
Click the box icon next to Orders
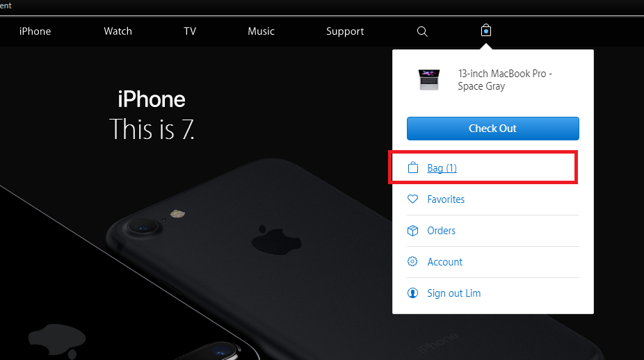[412, 230]
